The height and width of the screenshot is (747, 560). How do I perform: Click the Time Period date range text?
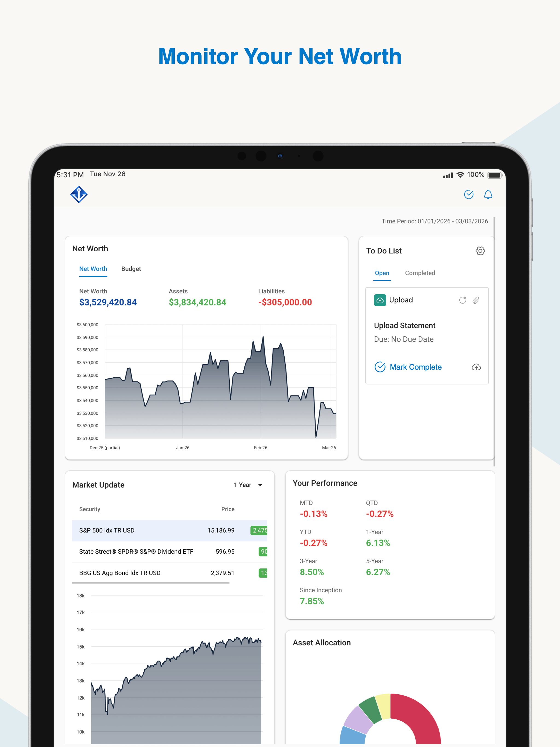point(435,221)
